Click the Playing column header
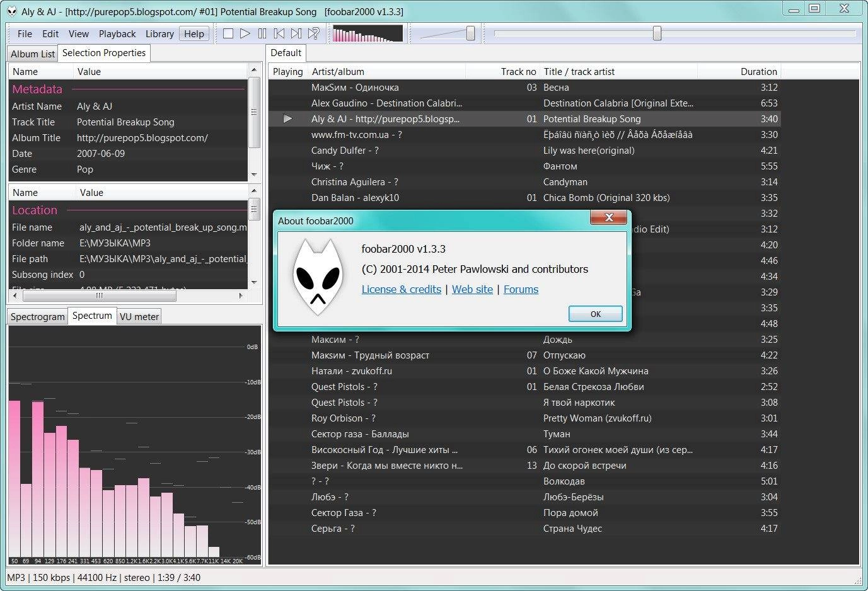The width and height of the screenshot is (868, 591). (288, 72)
